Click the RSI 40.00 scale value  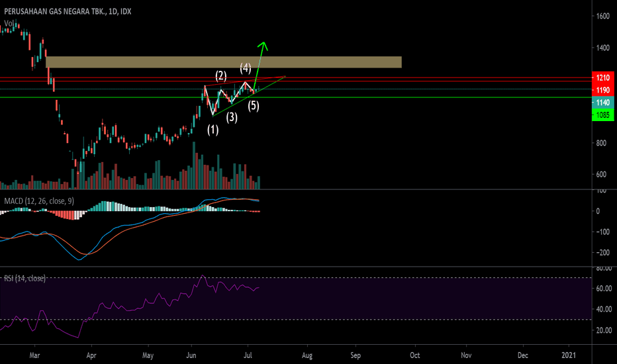[604, 309]
